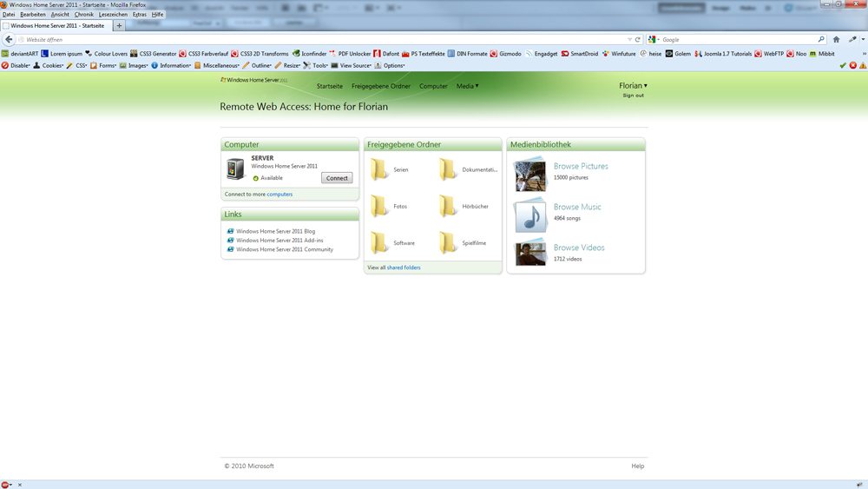Open the Lorem ipsum bookmark

coord(62,54)
